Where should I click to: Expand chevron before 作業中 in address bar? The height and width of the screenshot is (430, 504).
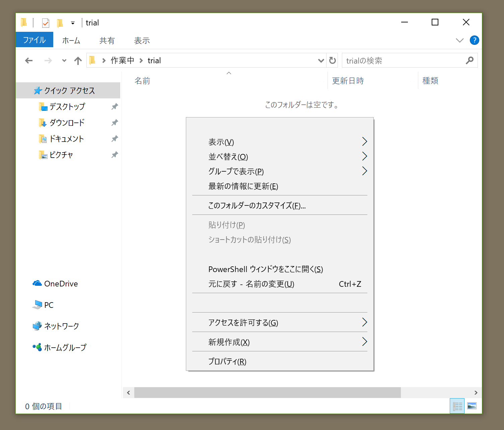tap(104, 61)
